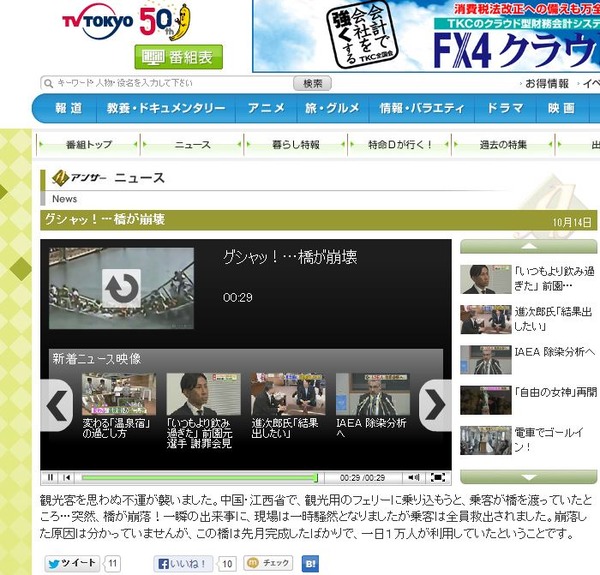
Task: Open the アニメ category
Action: [x=266, y=108]
